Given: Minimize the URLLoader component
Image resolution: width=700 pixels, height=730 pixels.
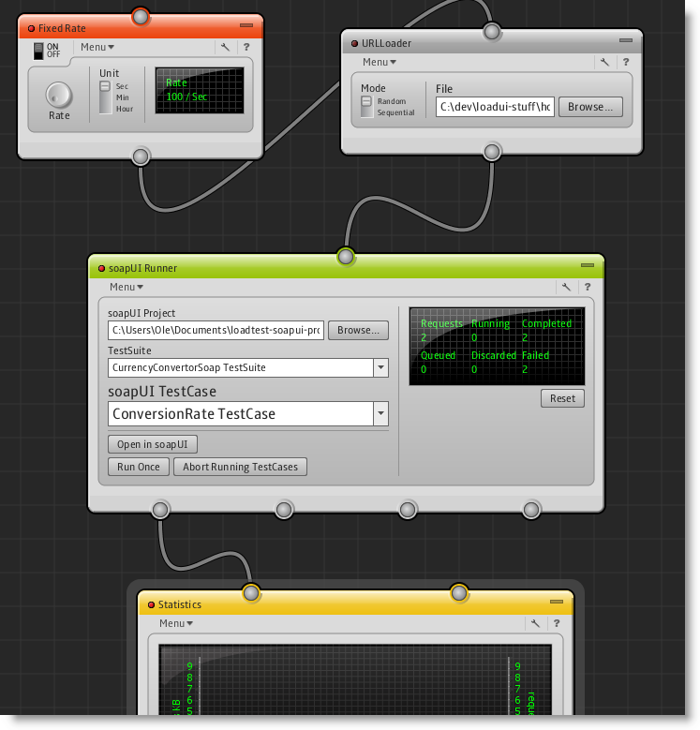Looking at the screenshot, I should [x=626, y=40].
